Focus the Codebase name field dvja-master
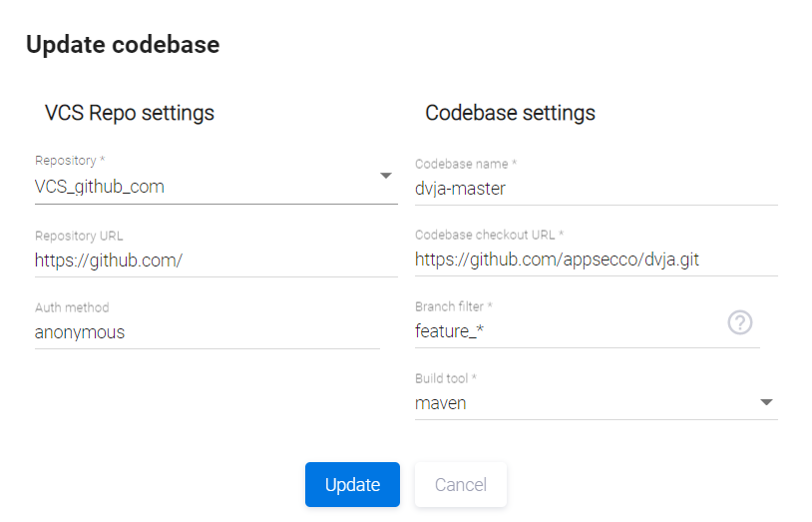Viewport: 812px width, 522px height. [595, 188]
